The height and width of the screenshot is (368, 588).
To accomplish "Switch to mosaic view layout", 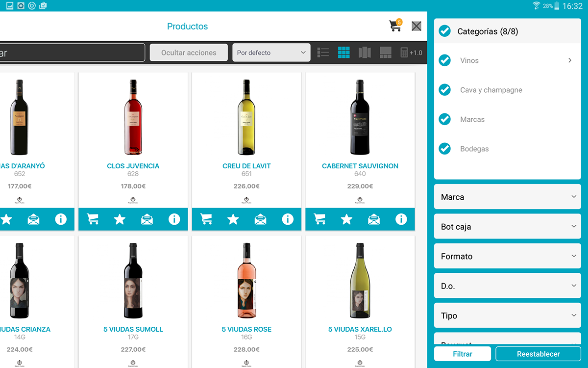I will 386,53.
